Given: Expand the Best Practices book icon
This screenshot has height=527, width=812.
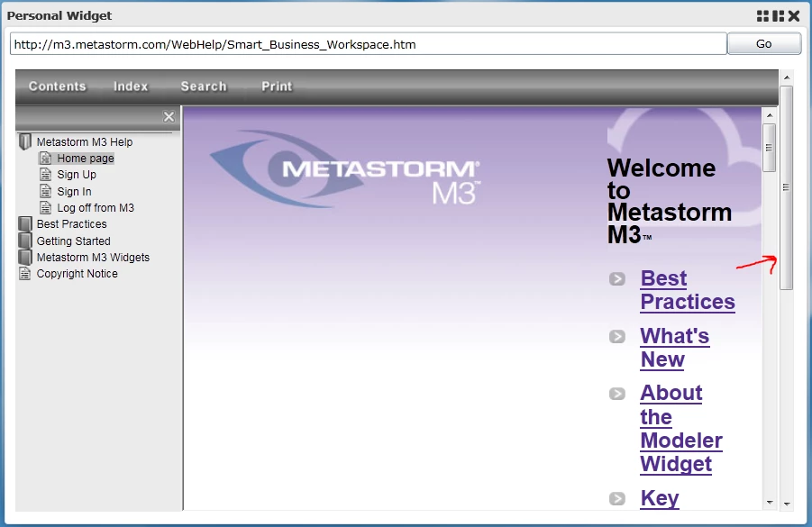Looking at the screenshot, I should pos(25,224).
